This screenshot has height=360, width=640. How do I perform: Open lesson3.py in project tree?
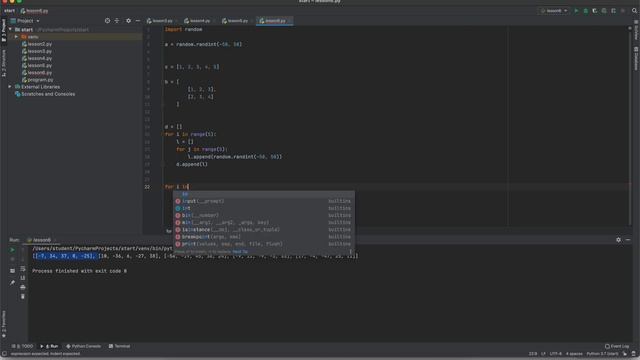[40, 51]
